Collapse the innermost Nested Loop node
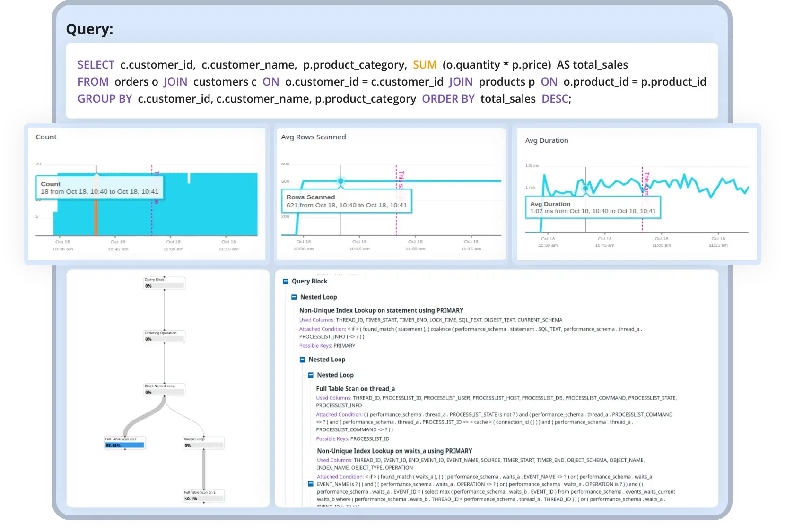 (x=311, y=375)
